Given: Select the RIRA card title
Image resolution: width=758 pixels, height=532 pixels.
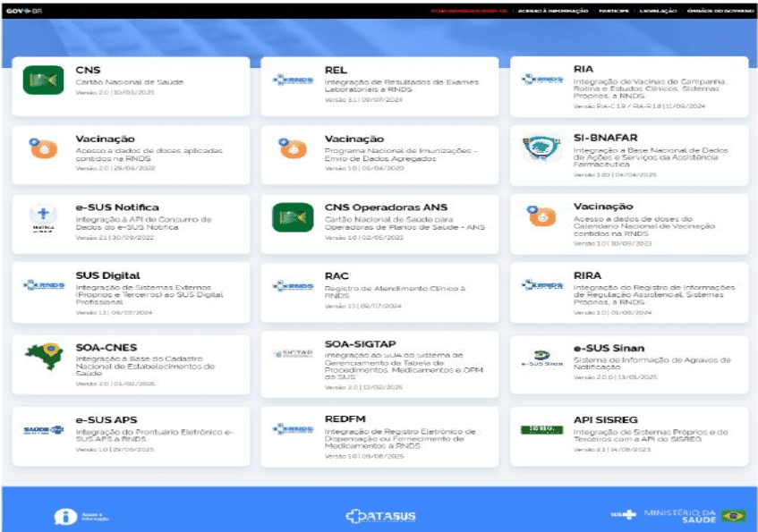Looking at the screenshot, I should [x=587, y=275].
